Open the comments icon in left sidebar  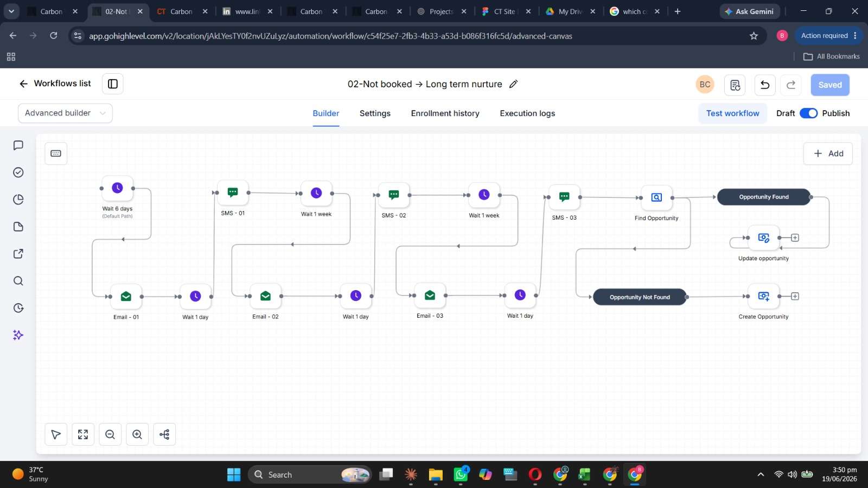point(18,145)
